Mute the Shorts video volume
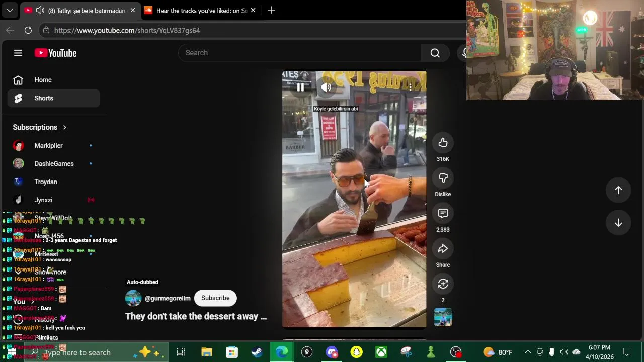This screenshot has width=644, height=362. pos(326,87)
